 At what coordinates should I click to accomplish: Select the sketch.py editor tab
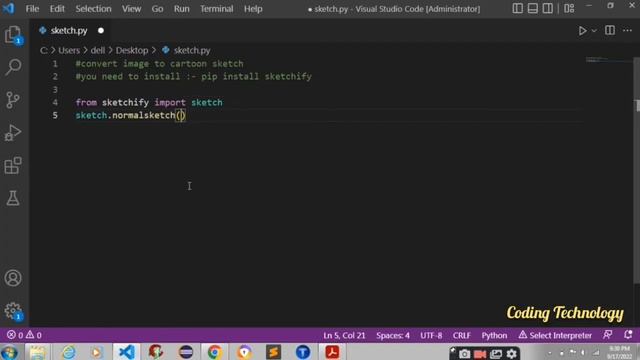point(69,31)
